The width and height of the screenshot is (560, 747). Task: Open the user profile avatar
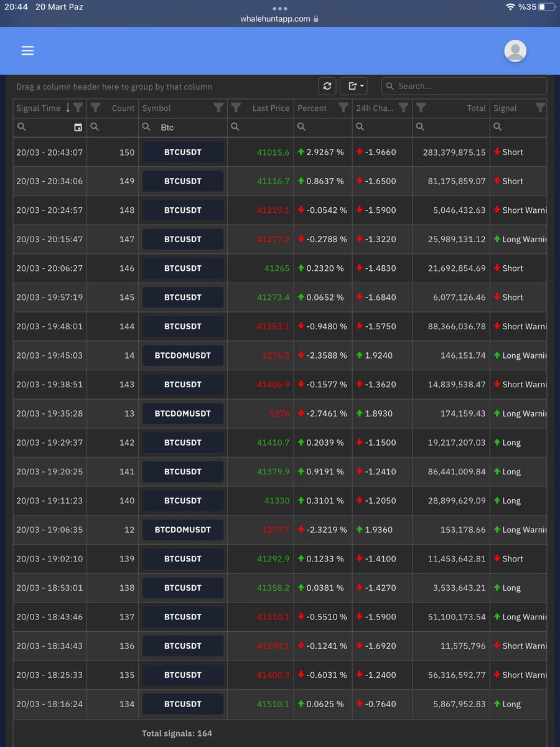(x=515, y=51)
